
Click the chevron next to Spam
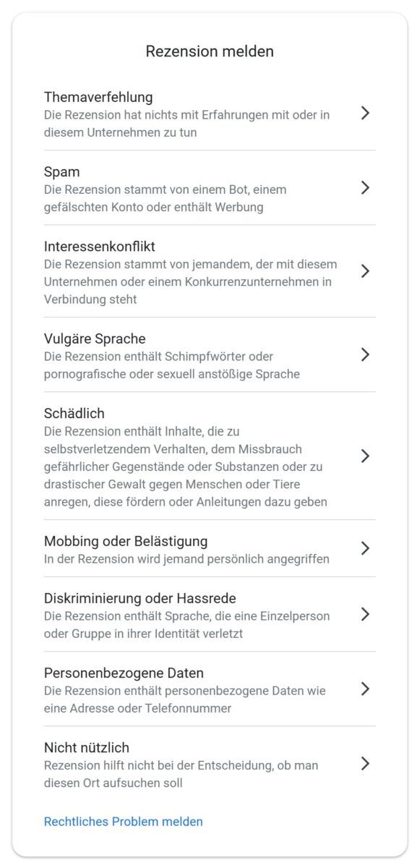point(366,187)
